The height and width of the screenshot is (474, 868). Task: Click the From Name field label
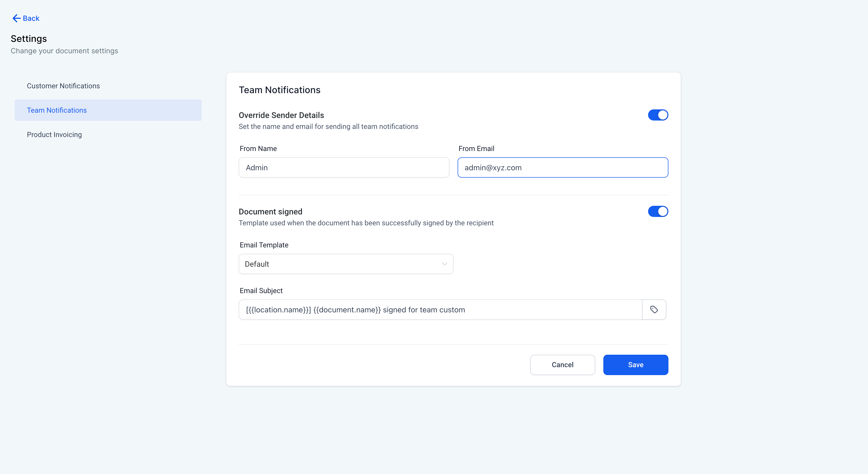pyautogui.click(x=258, y=148)
